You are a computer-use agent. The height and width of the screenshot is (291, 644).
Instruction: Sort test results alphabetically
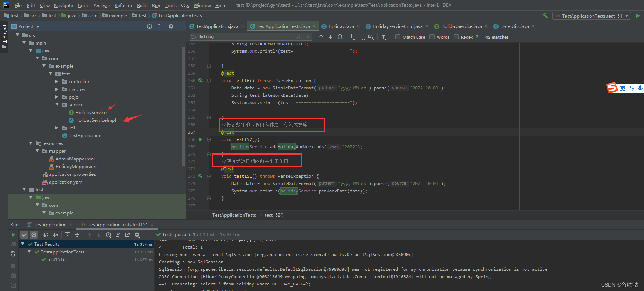(46, 235)
